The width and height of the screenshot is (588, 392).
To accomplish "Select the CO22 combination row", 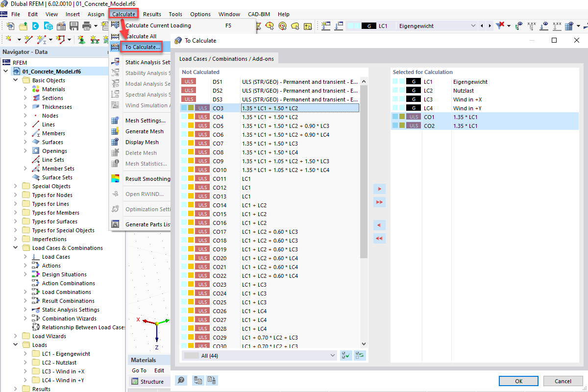I will click(270, 276).
